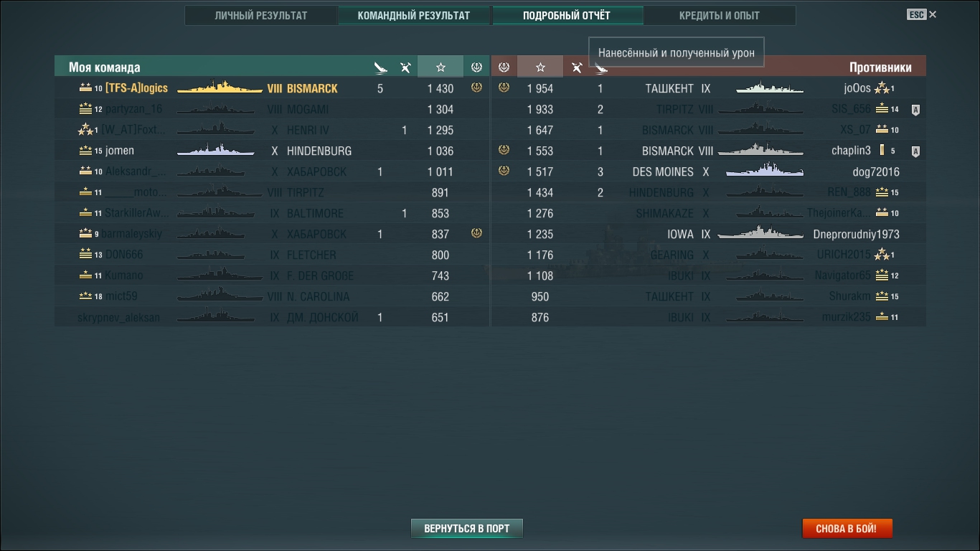This screenshot has height=551, width=980.
Task: Click the achievement medal in the [TFS-A]logics row
Action: tap(476, 88)
